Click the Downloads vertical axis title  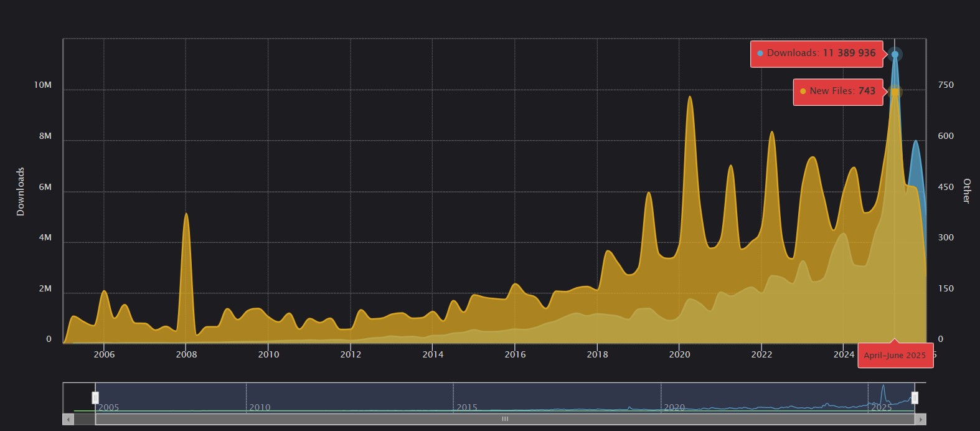21,191
